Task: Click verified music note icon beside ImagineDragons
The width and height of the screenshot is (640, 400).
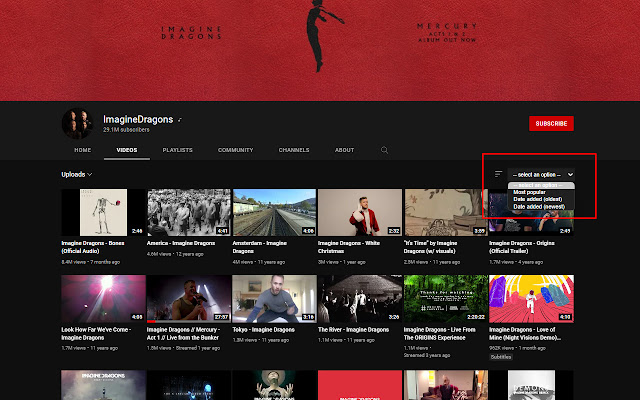Action: [x=180, y=120]
